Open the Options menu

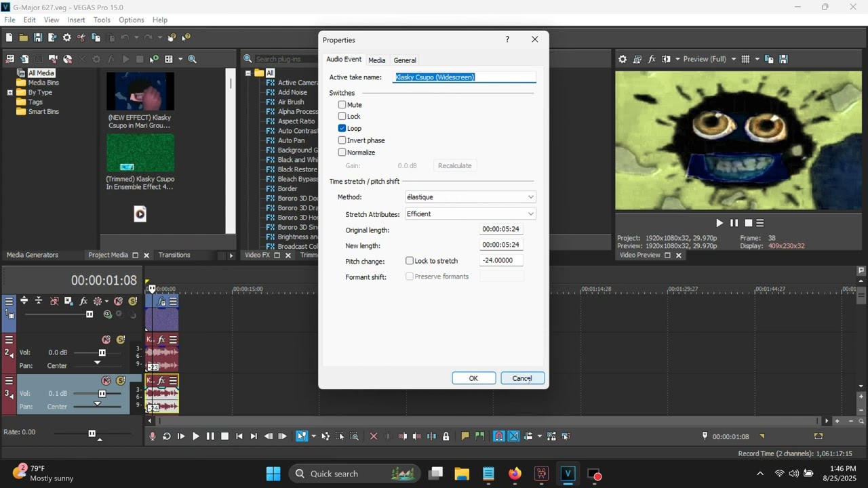(132, 20)
